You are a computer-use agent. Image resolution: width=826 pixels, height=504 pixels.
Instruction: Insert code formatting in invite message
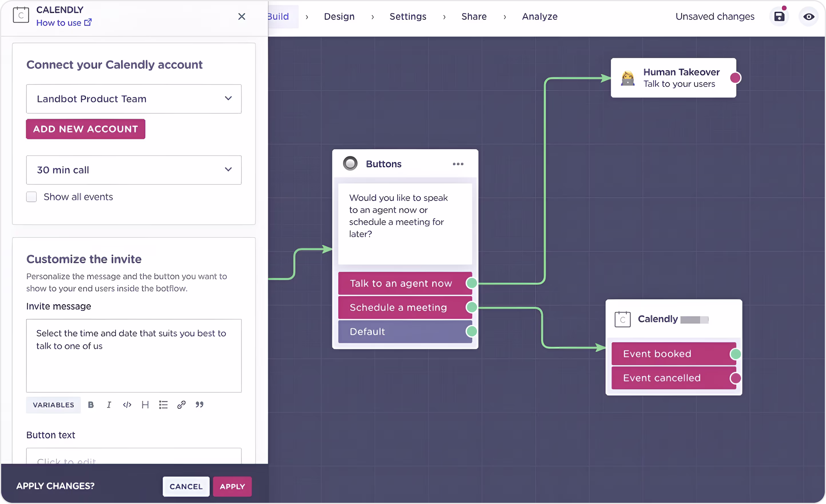127,405
